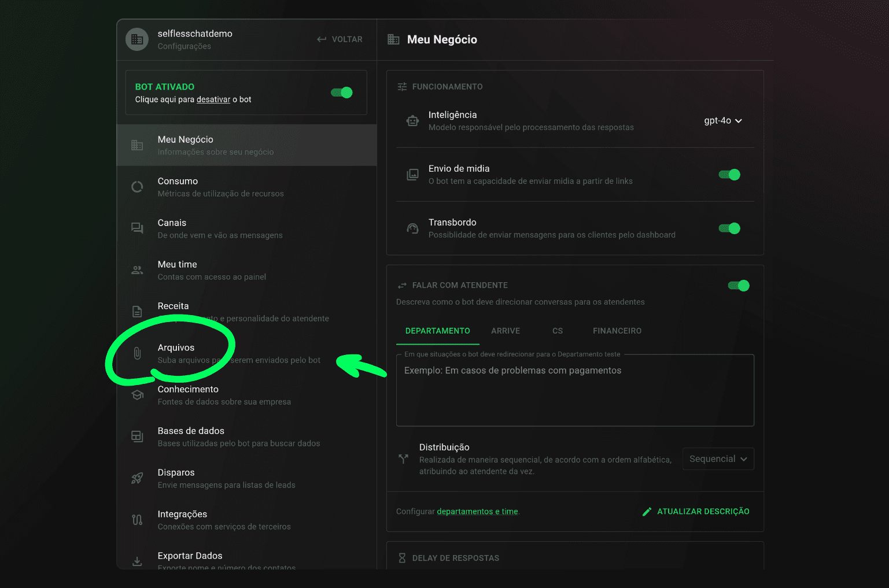Click the DELAY DE RESPOSTAS hourglass icon
889x588 pixels.
click(402, 558)
